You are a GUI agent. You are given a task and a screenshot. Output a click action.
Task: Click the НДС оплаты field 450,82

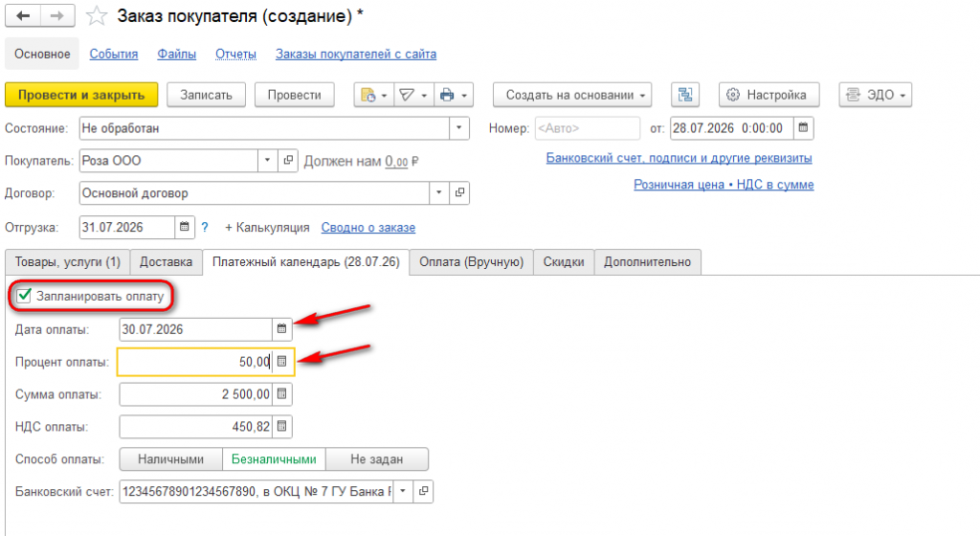click(195, 427)
